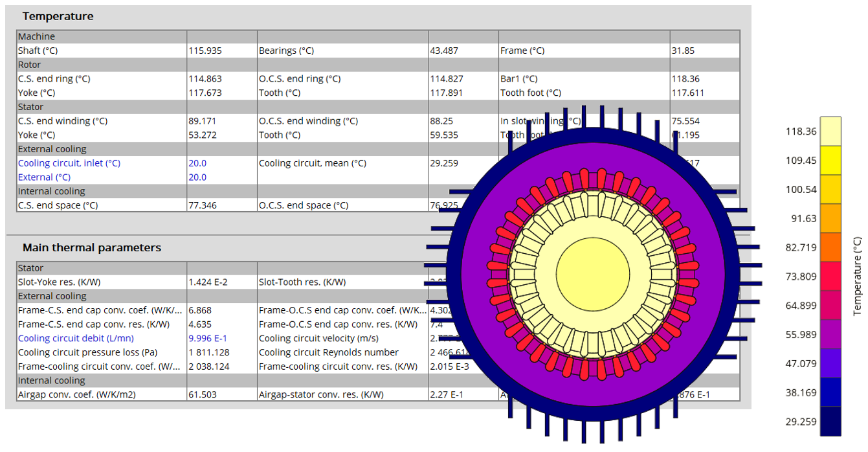Click the 'Rotor' section header row
Viewport: 868px width, 452px height.
tap(30, 65)
